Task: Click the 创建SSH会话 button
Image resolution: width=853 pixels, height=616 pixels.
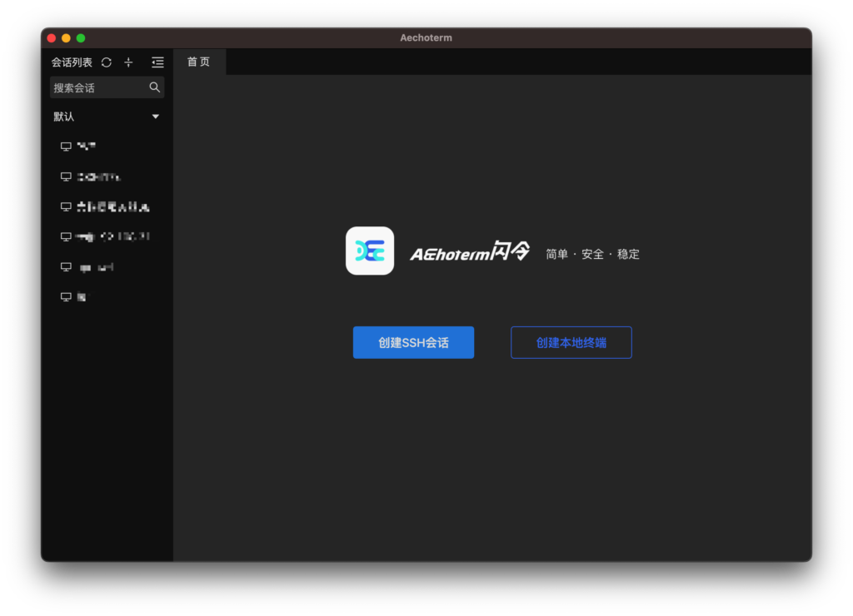Action: click(413, 342)
